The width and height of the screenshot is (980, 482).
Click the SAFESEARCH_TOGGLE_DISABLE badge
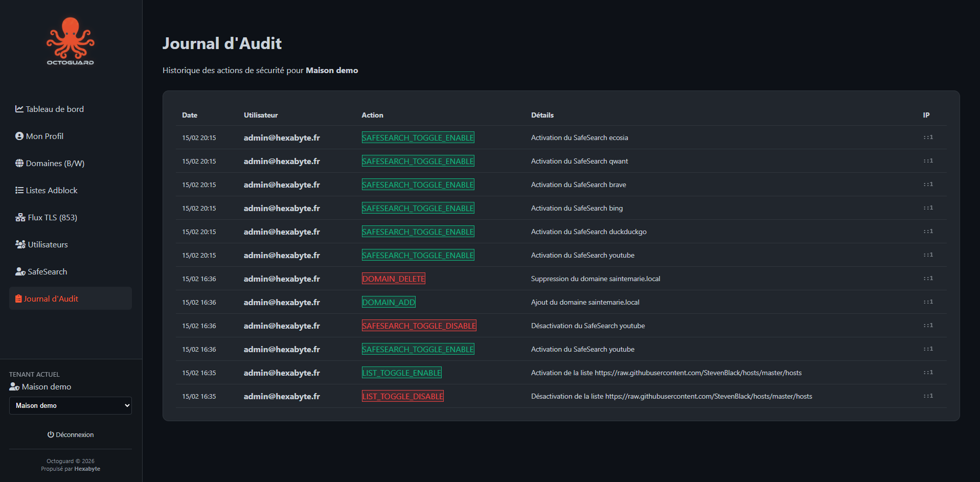(419, 326)
